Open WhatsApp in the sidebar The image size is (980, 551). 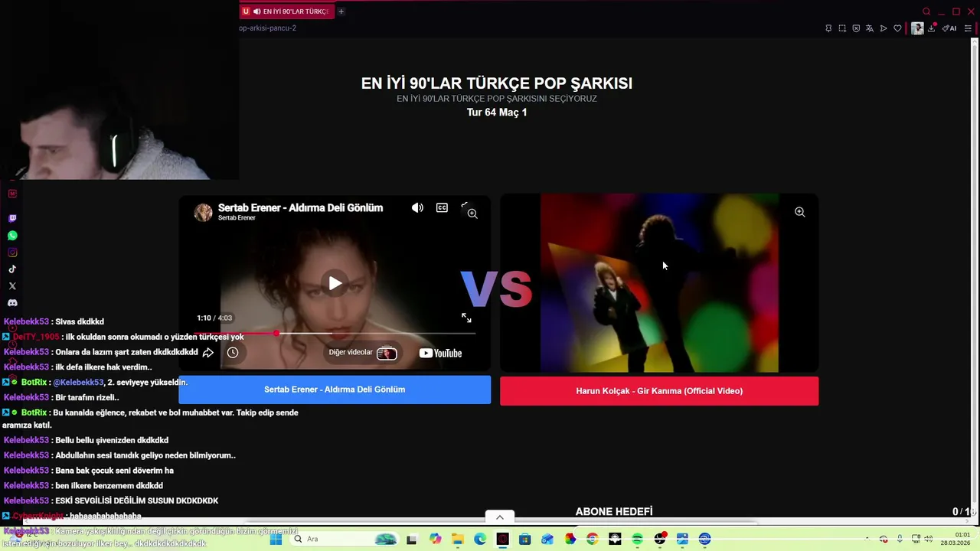pyautogui.click(x=12, y=236)
